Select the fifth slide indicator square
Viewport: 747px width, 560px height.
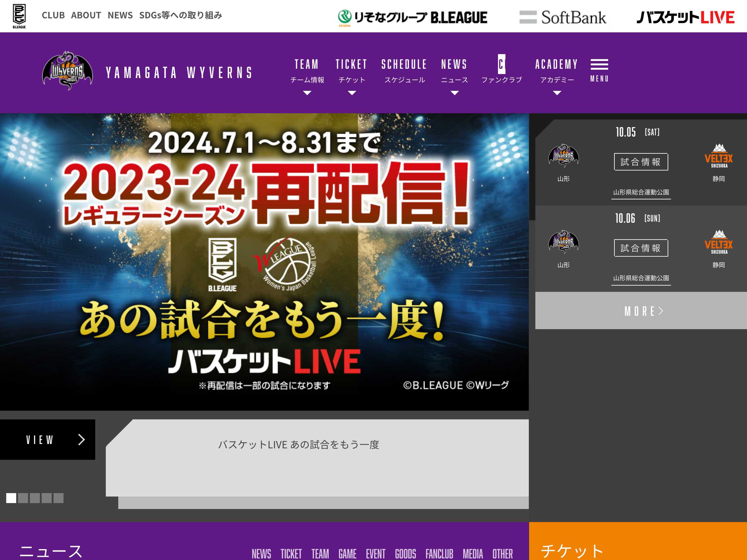click(x=59, y=498)
